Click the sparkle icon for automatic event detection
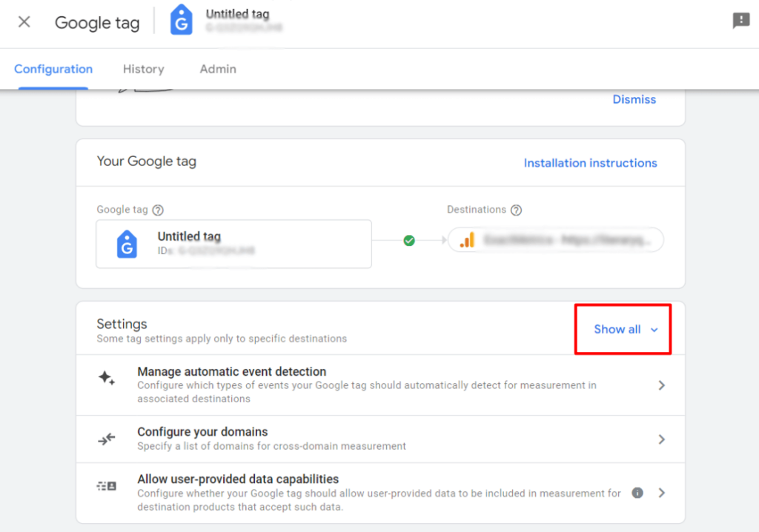The height and width of the screenshot is (532, 759). tap(107, 378)
